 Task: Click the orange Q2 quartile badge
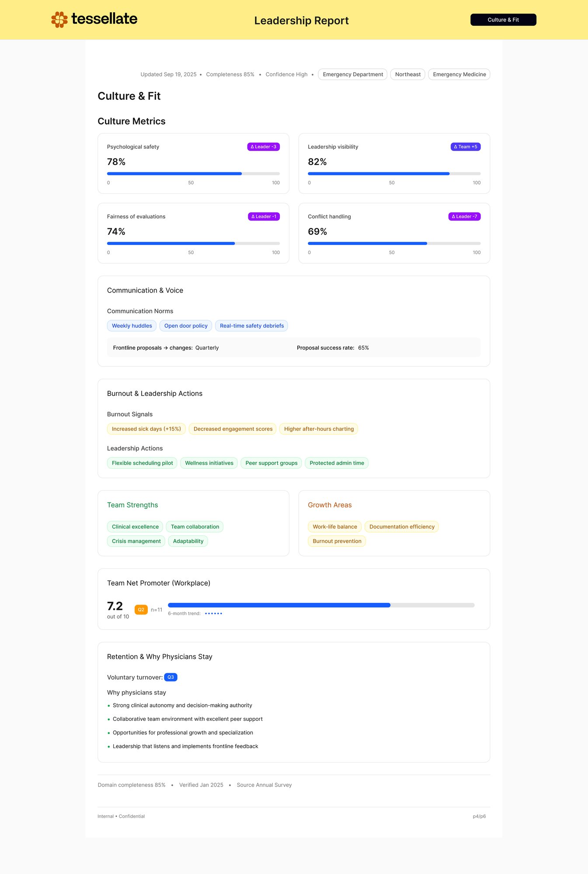(x=141, y=610)
